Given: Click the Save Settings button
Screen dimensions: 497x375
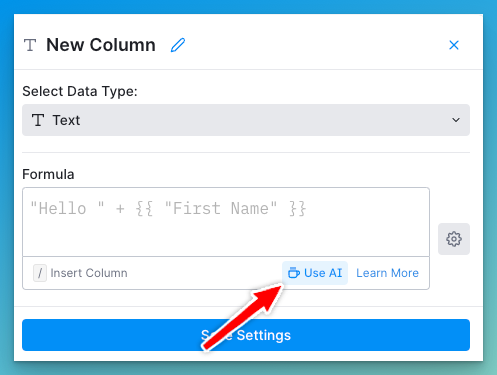Looking at the screenshot, I should [246, 335].
